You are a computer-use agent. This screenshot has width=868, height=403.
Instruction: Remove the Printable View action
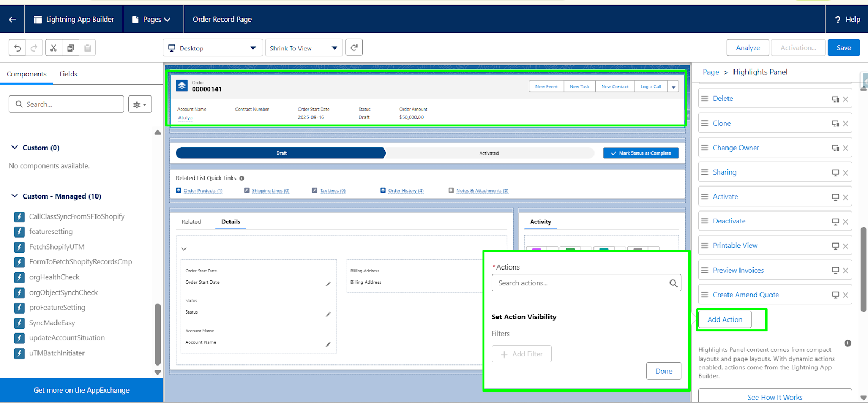pos(845,246)
